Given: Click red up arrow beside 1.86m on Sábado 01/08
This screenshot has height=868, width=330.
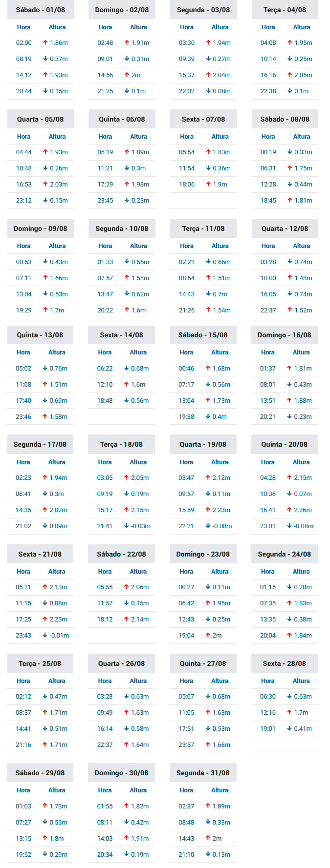Looking at the screenshot, I should click(x=45, y=42).
